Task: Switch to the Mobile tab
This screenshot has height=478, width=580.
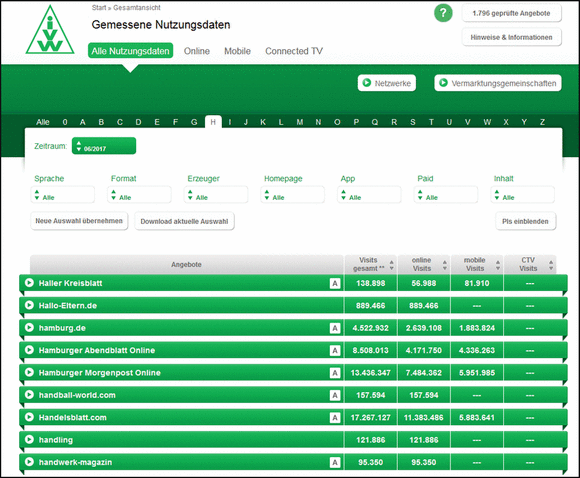Action: (237, 51)
